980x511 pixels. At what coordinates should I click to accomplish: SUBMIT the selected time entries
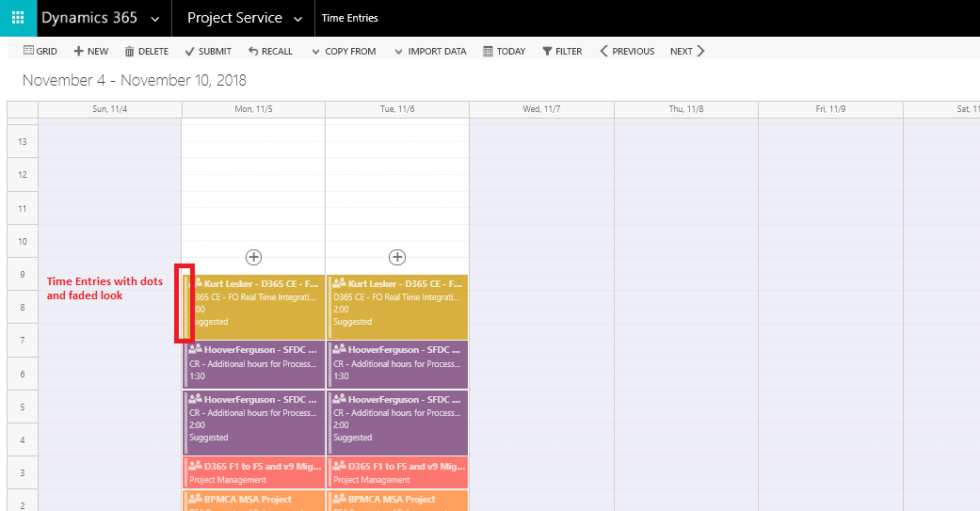point(208,51)
